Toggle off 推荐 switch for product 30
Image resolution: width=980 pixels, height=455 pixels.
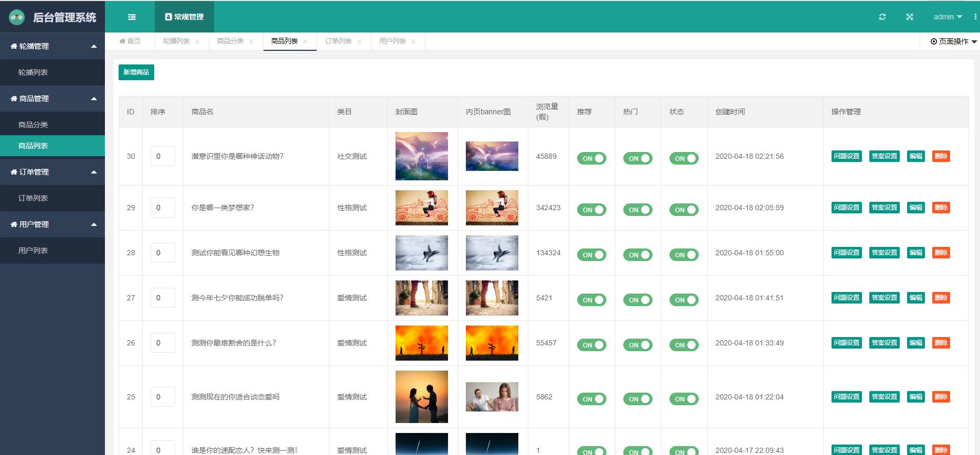[x=591, y=158]
